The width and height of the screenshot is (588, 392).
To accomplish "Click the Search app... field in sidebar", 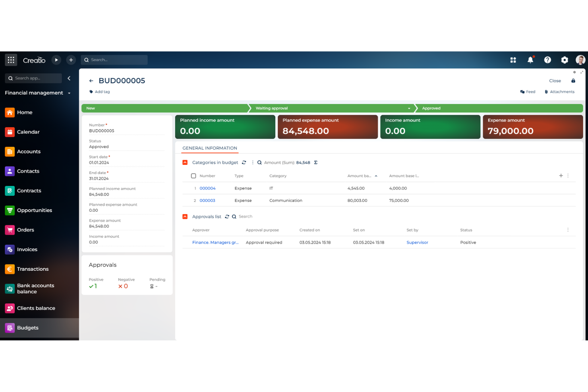I will (x=33, y=78).
